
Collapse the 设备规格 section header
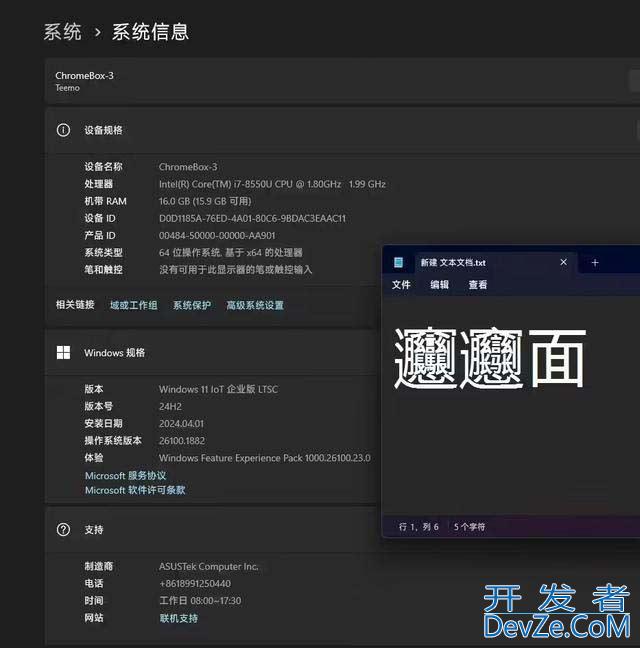343,130
